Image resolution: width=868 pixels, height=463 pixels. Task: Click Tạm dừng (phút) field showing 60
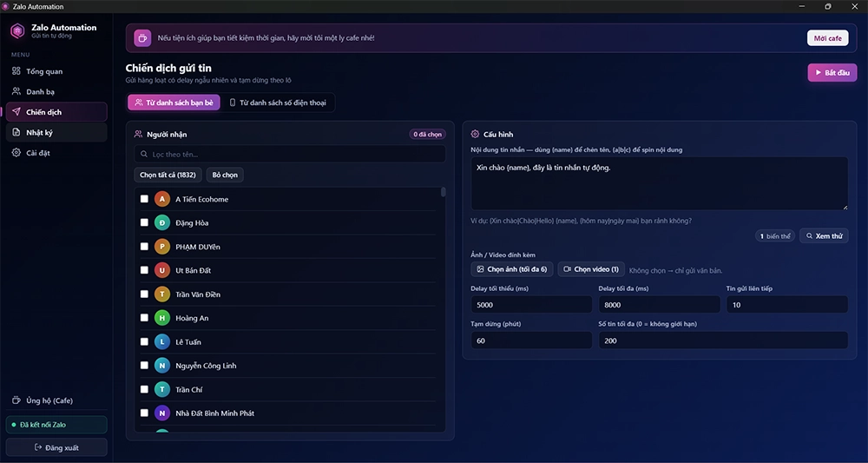tap(531, 341)
